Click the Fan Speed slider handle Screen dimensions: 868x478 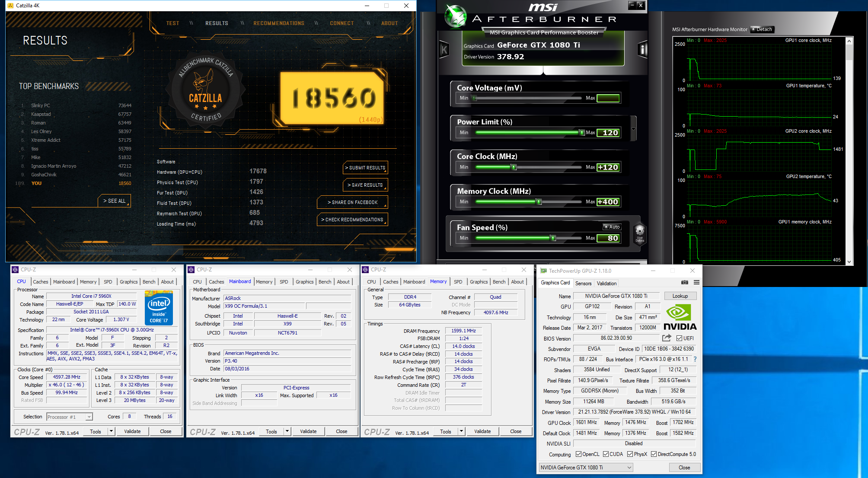point(553,238)
